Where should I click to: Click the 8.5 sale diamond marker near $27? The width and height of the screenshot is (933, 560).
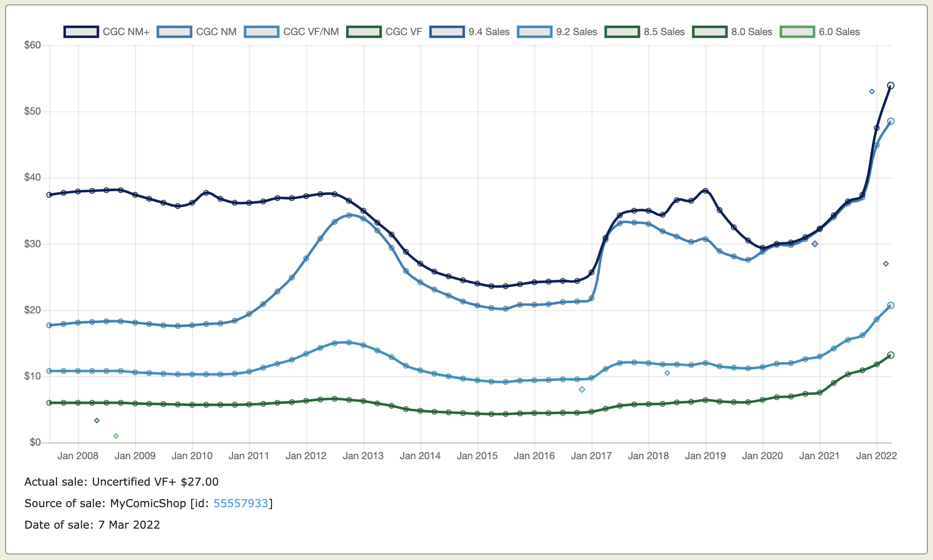[886, 264]
